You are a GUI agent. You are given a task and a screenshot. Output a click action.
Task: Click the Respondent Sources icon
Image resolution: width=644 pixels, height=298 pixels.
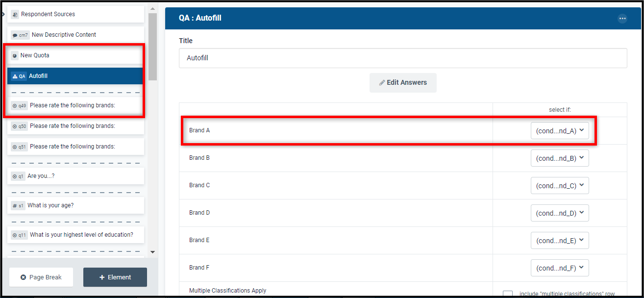15,15
